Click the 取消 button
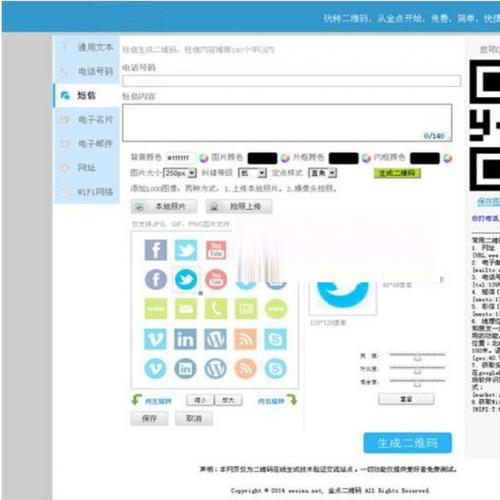Screen dimensions: 500x500 [194, 418]
